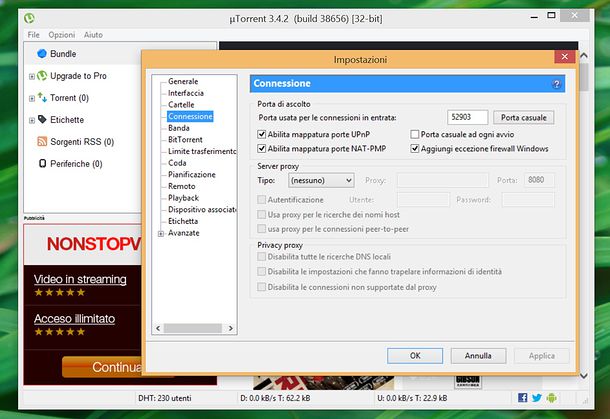Click the Etichette tag icon
610x419 pixels.
click(x=42, y=119)
